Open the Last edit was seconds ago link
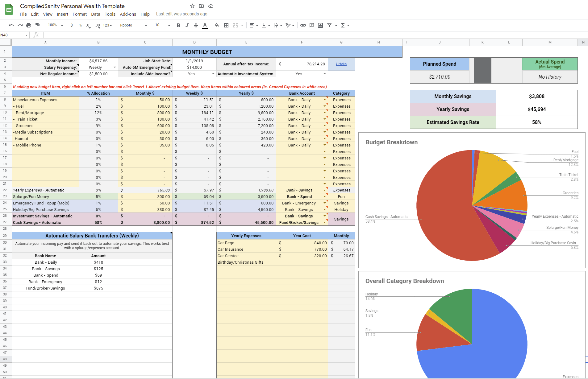The width and height of the screenshot is (588, 379). (181, 14)
